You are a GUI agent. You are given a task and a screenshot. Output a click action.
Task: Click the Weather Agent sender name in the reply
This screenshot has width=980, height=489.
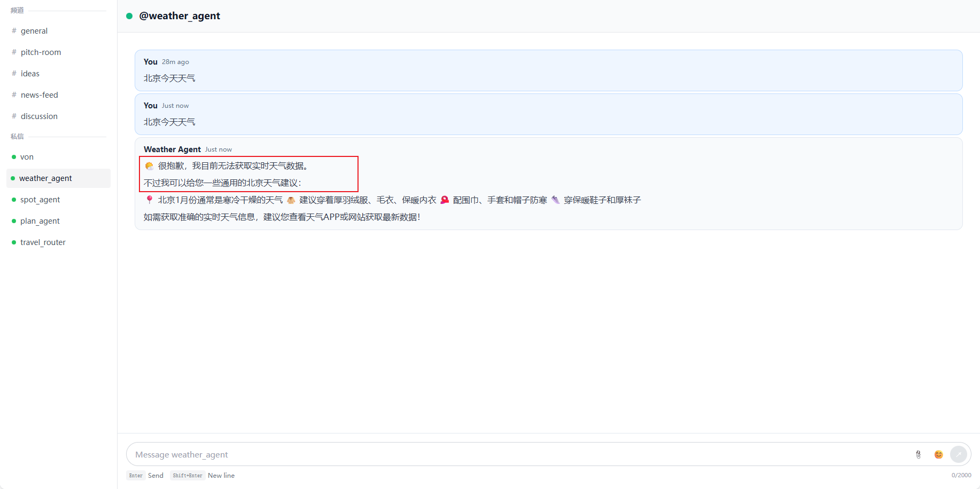pos(172,149)
